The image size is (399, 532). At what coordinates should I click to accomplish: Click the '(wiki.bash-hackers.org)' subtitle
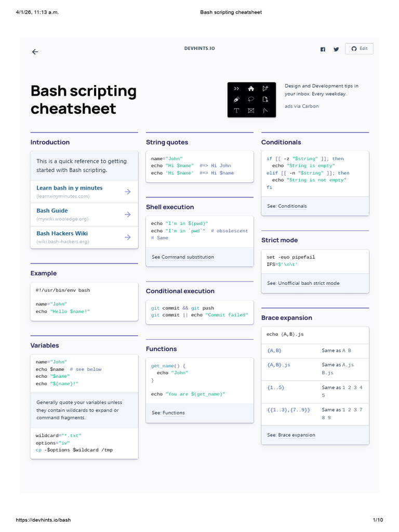(63, 242)
